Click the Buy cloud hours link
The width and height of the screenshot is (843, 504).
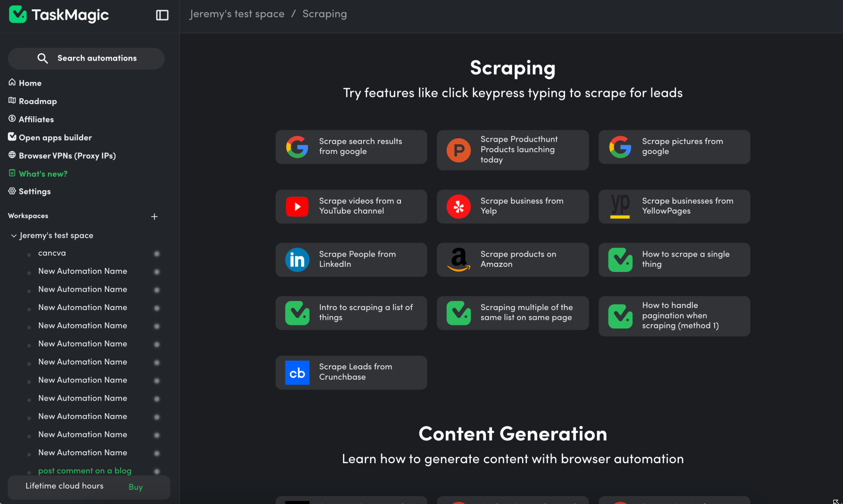point(136,487)
